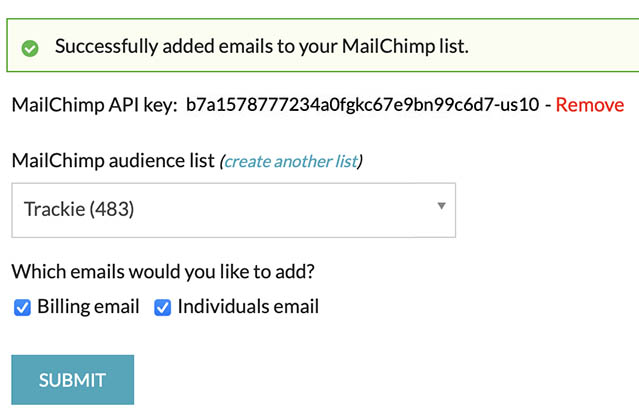Click the dash before the Remove link

pos(547,105)
